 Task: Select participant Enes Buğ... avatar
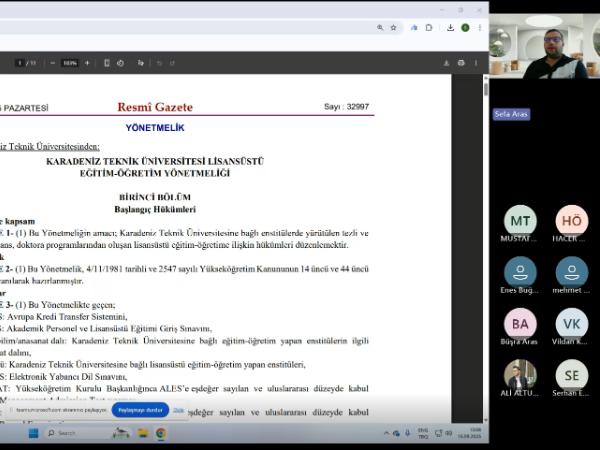[x=520, y=272]
